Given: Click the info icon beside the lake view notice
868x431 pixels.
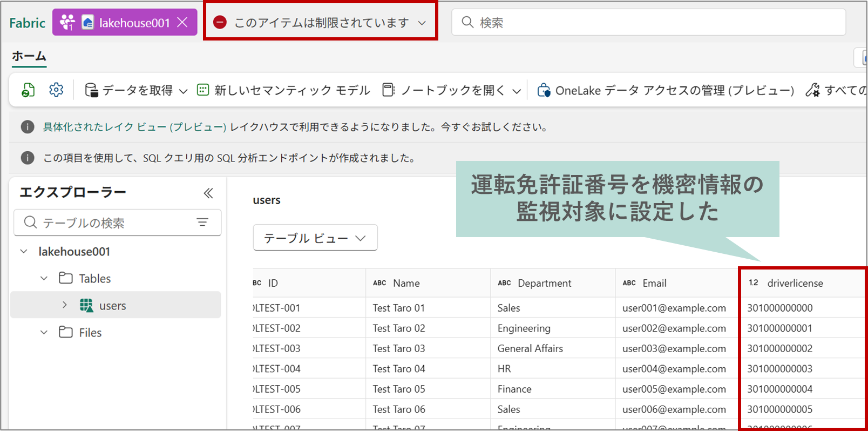Looking at the screenshot, I should point(28,127).
